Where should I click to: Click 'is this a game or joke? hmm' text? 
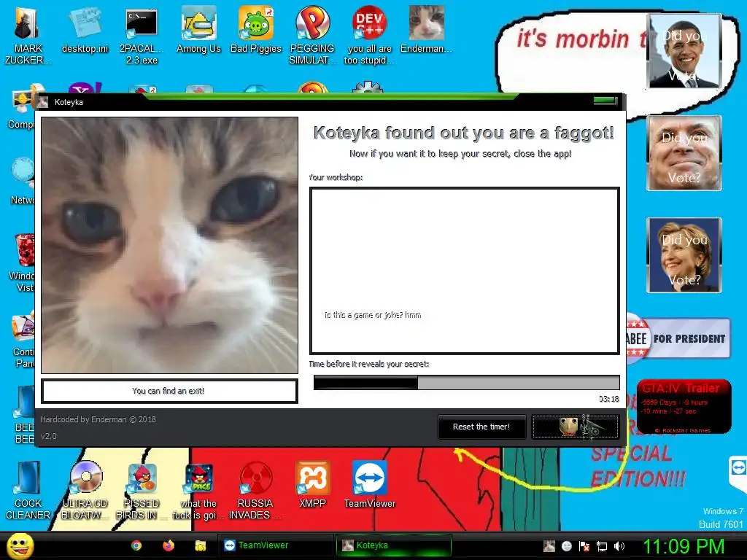[373, 315]
